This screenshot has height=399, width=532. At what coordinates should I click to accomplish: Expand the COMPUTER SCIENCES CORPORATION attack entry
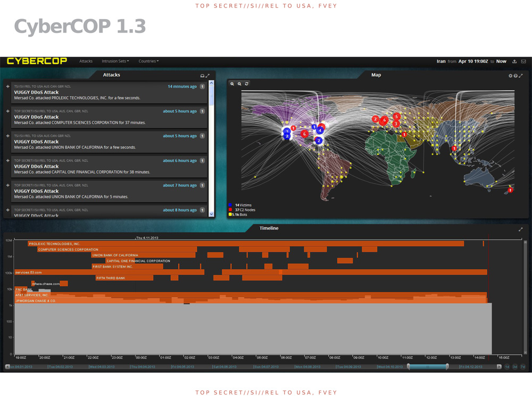[x=7, y=111]
